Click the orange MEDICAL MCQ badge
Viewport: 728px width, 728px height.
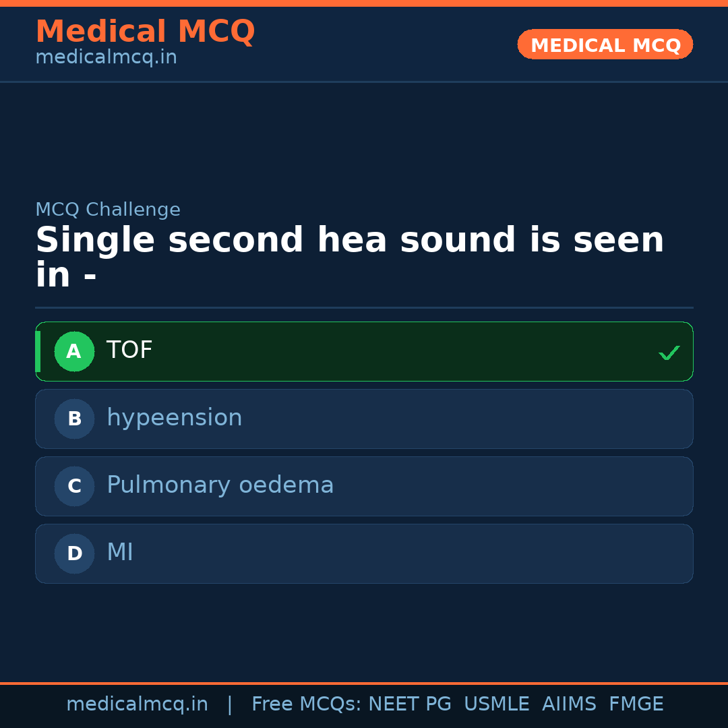click(x=605, y=44)
